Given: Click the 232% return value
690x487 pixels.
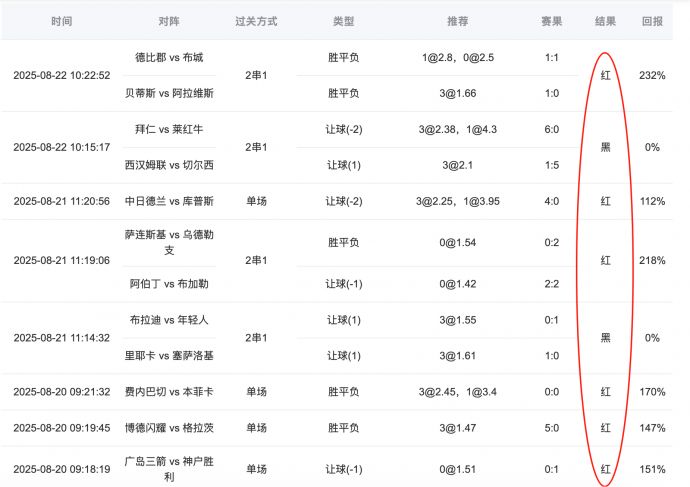Looking at the screenshot, I should pos(652,75).
